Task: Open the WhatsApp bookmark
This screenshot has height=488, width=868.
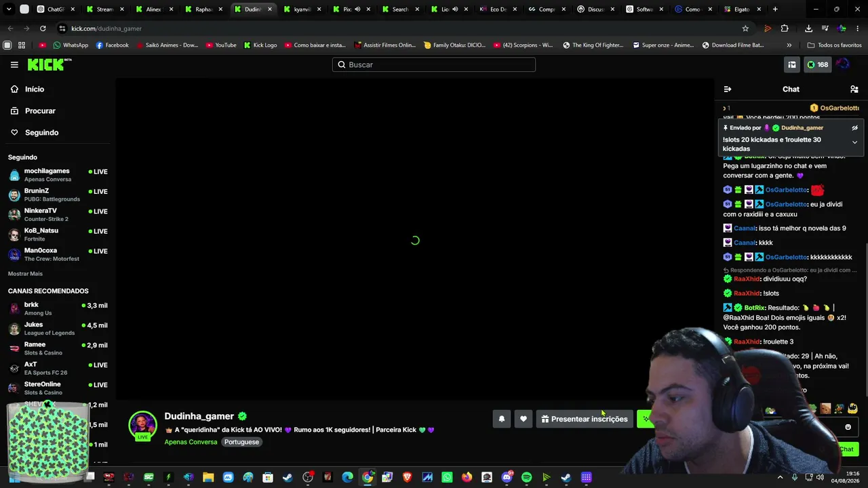Action: 71,45
